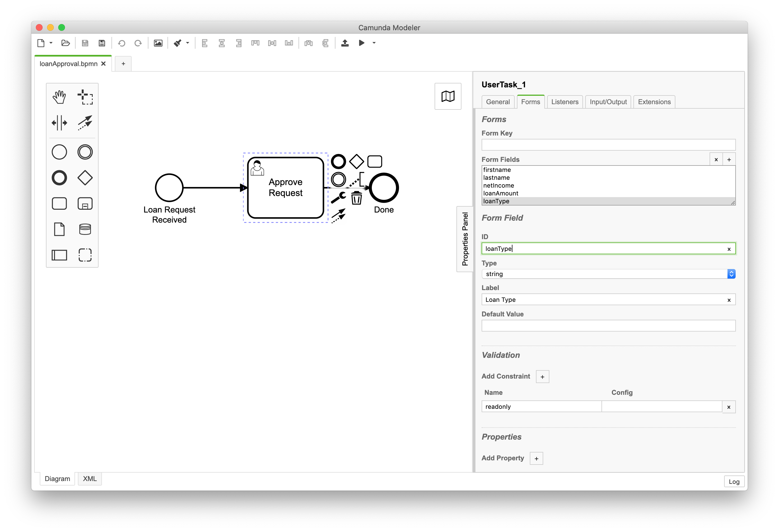
Task: Click the Save As toolbar icon
Action: (102, 43)
